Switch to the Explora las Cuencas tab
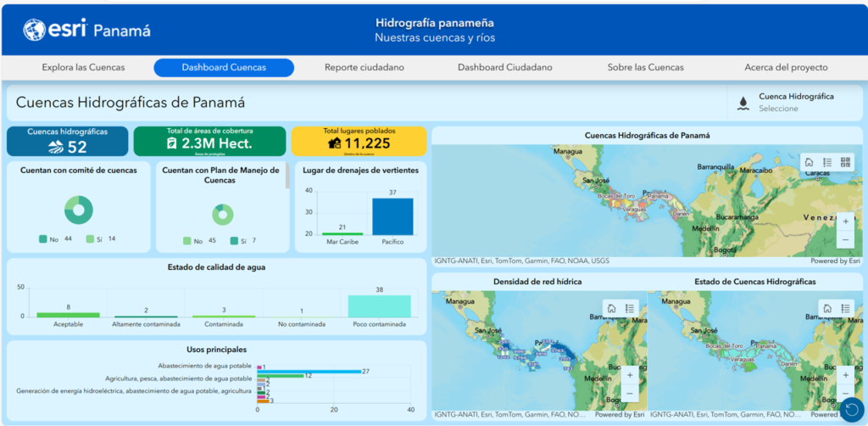The width and height of the screenshot is (868, 426). pos(83,67)
